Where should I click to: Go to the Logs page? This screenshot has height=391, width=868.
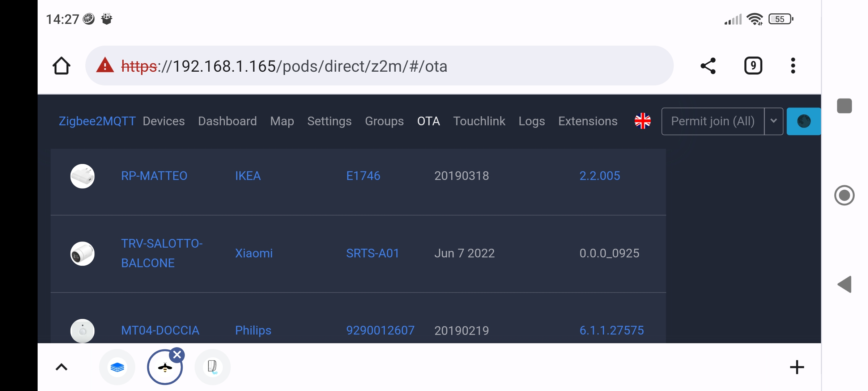coord(531,121)
